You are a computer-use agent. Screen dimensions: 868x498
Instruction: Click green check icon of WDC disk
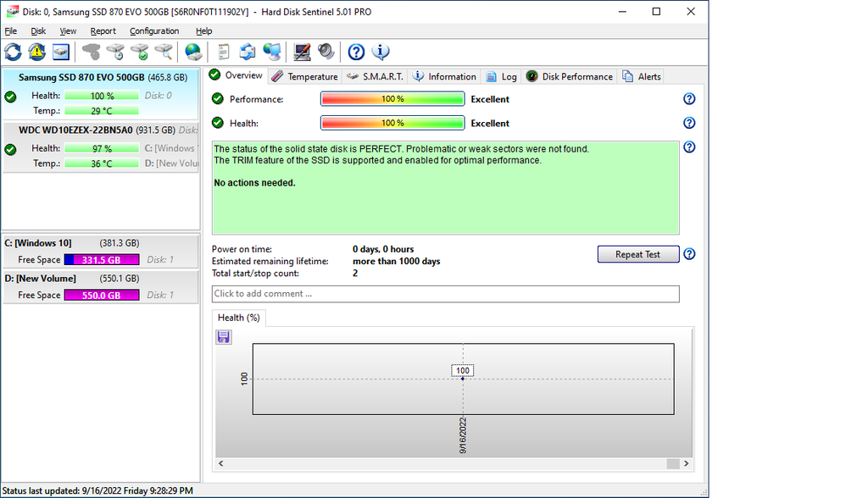[x=10, y=149]
